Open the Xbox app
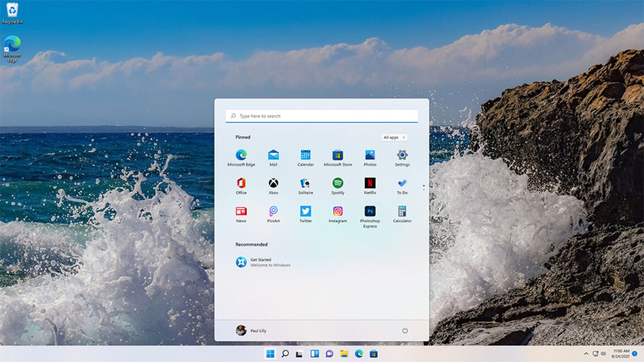This screenshot has height=362, width=644. 273,186
